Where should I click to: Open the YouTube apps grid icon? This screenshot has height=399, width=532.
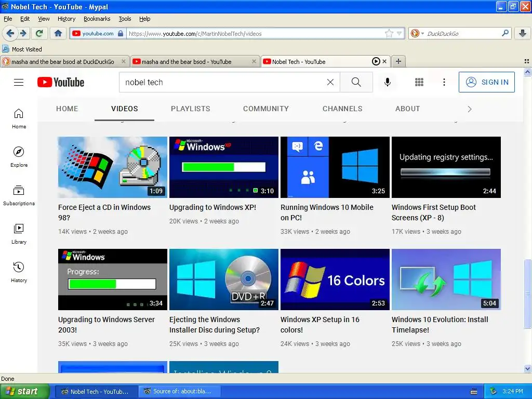419,82
